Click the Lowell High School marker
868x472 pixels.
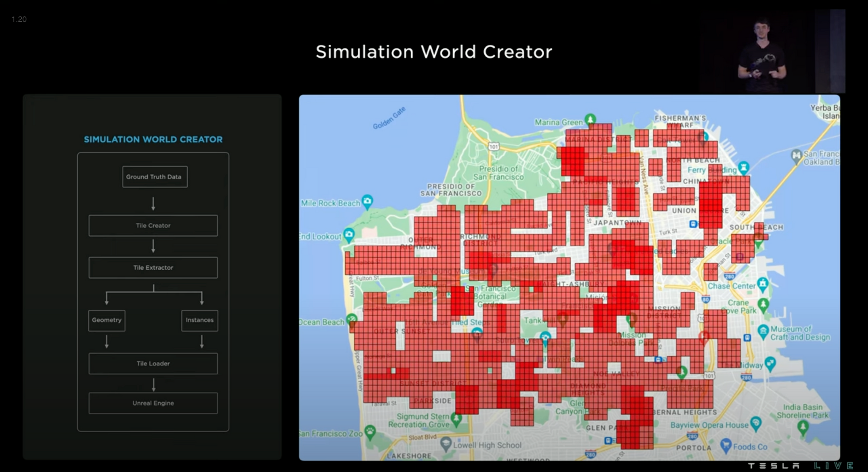tap(446, 443)
